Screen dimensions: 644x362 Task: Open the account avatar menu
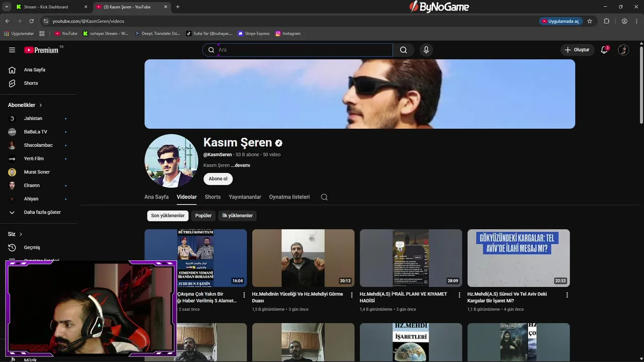click(623, 50)
